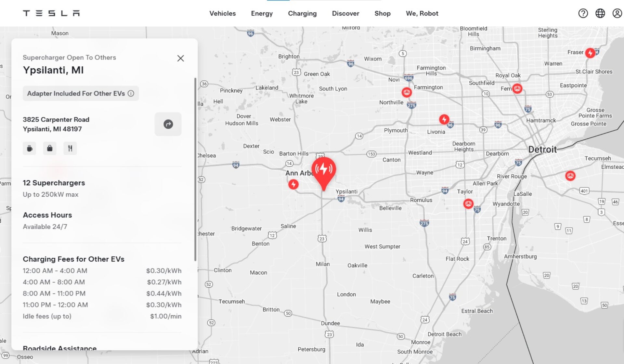Click the Access Hours heading
This screenshot has width=624, height=364.
click(x=47, y=215)
